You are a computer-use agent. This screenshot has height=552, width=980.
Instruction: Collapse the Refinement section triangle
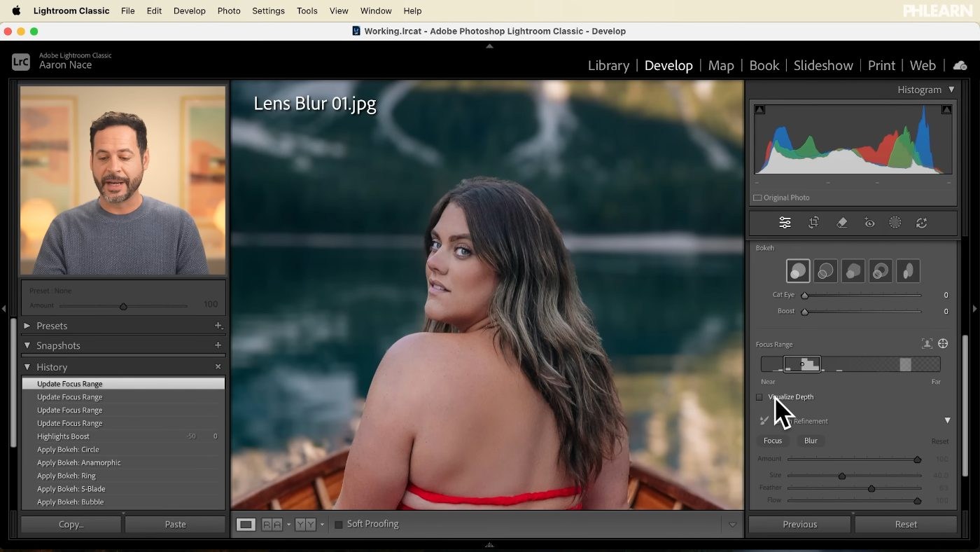pos(947,421)
